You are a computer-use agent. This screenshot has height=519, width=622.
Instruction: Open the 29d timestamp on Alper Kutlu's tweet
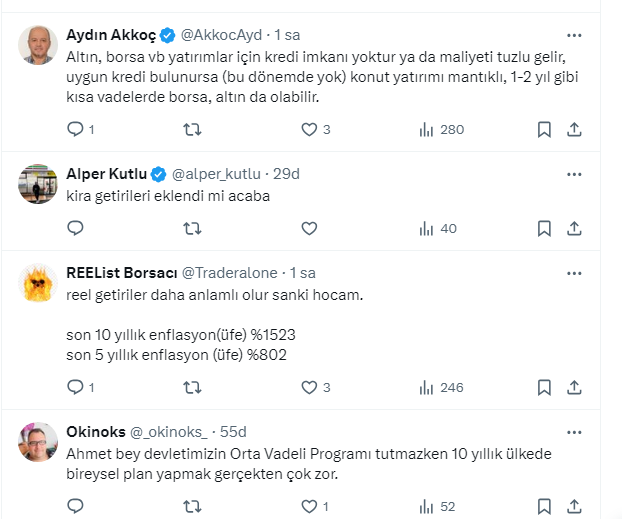click(286, 174)
